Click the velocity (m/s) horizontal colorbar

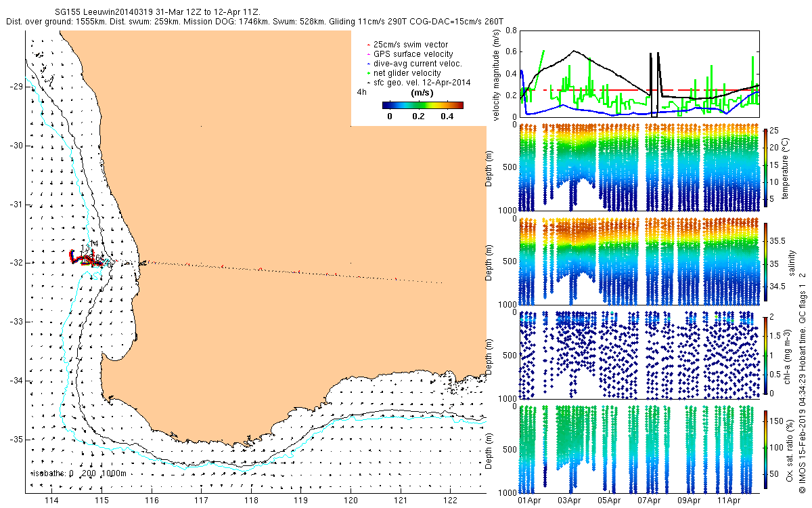coord(422,105)
